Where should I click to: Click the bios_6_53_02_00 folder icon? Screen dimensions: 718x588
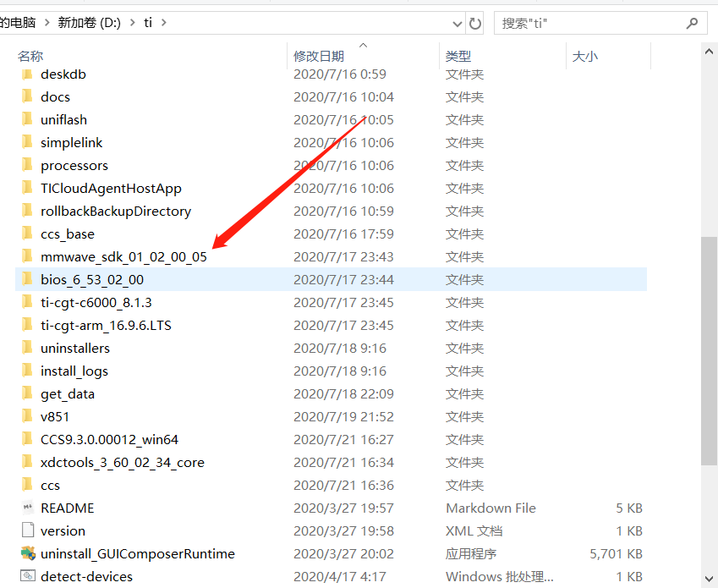coord(27,279)
